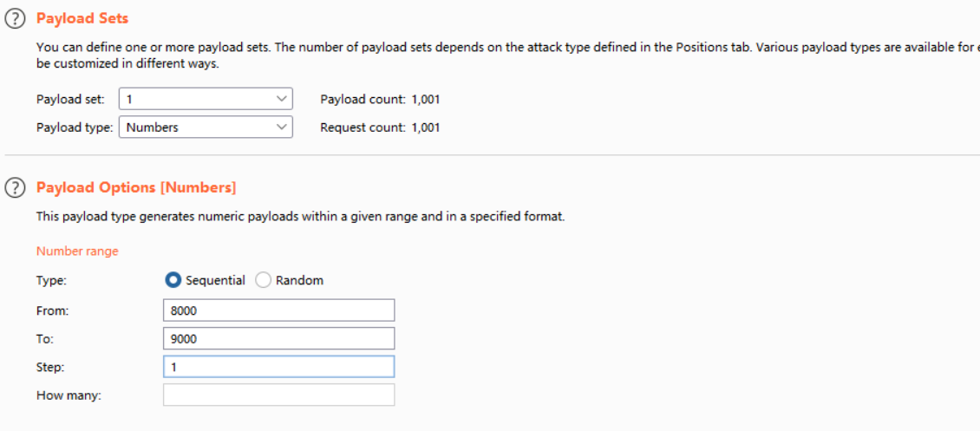Expand the Payload type Numbers dropdown
The image size is (980, 431).
coord(206,127)
